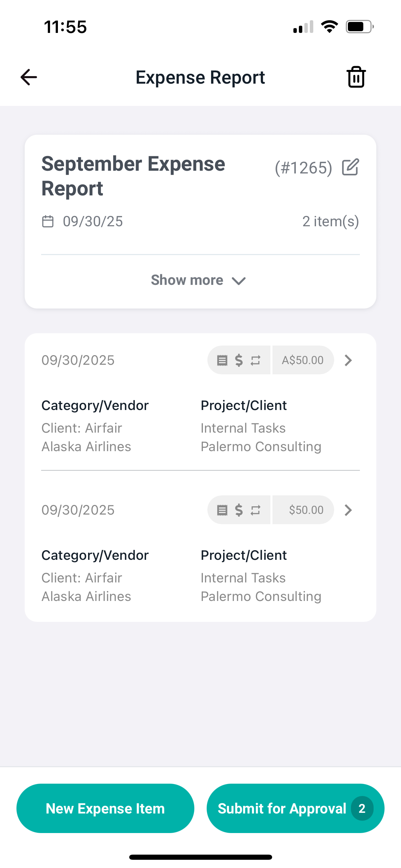Select the September Expense Report title

pyautogui.click(x=133, y=176)
